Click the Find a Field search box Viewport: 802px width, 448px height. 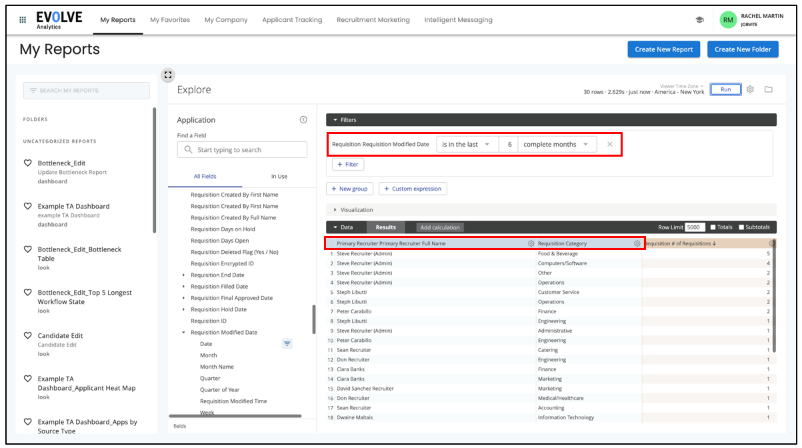click(242, 149)
